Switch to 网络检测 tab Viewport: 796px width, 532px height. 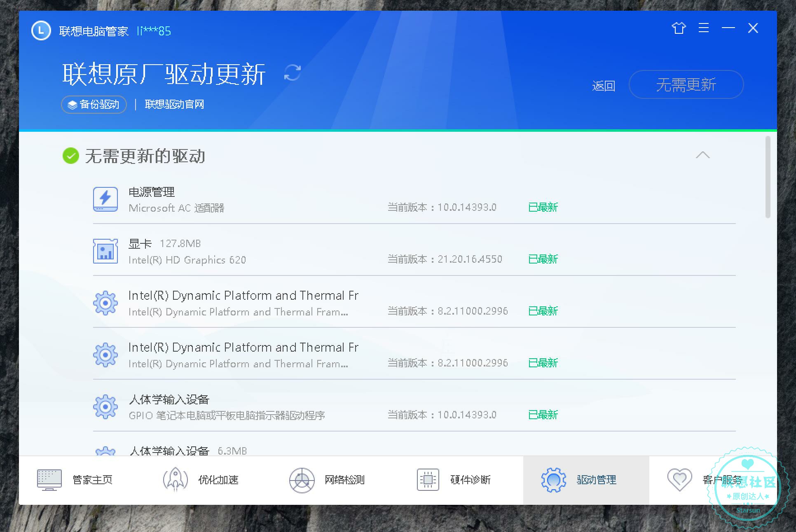(x=334, y=480)
